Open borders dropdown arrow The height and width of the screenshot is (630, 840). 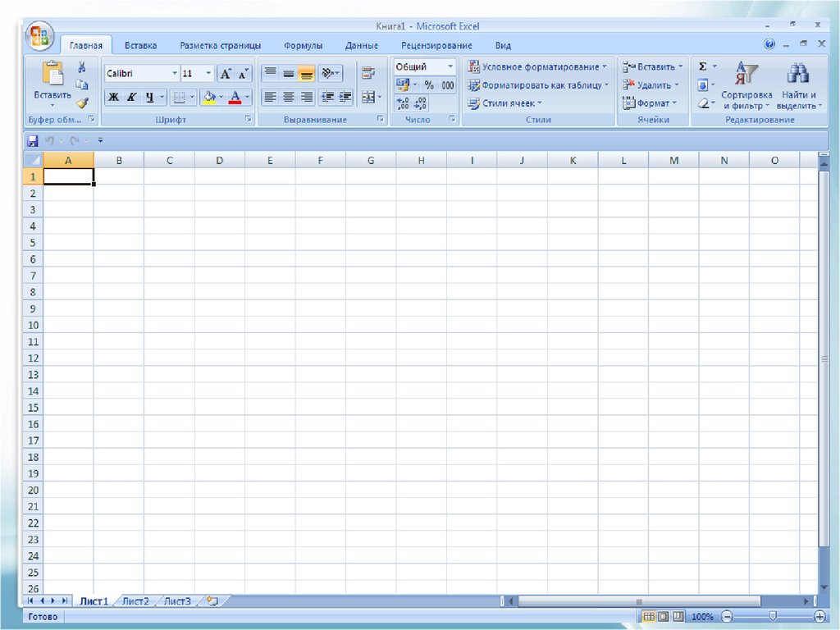coord(192,97)
